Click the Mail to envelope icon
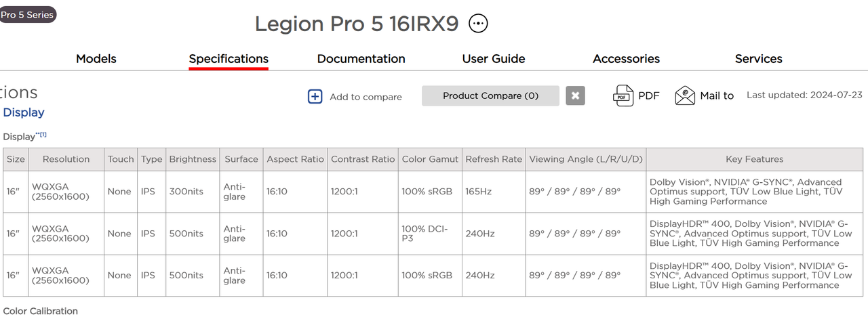The height and width of the screenshot is (321, 868). [685, 95]
